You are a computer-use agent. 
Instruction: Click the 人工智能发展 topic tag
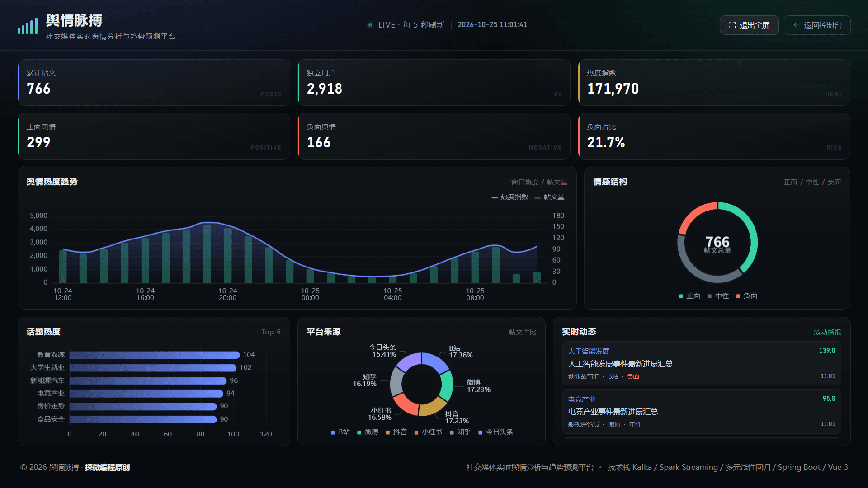pyautogui.click(x=588, y=351)
